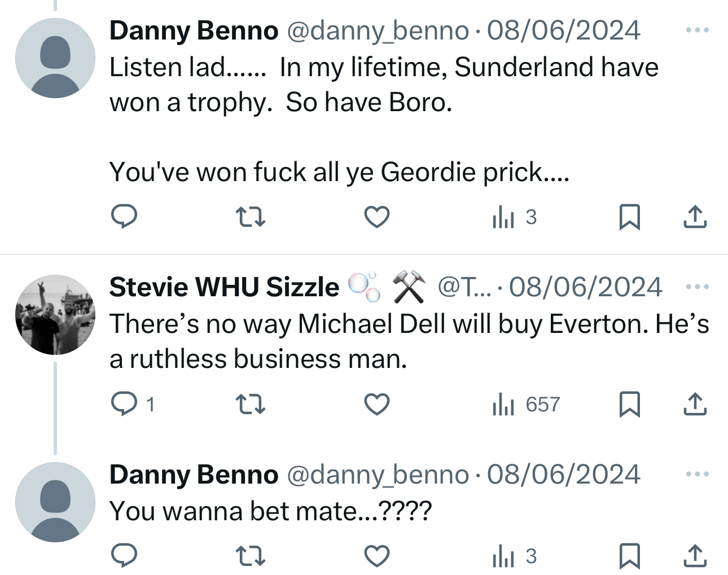Repost the Michael Dell Everton tweet

[x=250, y=404]
